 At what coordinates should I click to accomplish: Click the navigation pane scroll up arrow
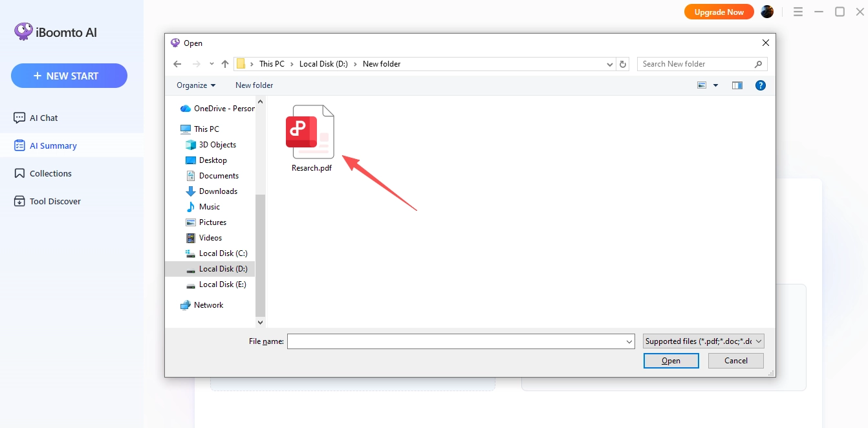(x=261, y=102)
